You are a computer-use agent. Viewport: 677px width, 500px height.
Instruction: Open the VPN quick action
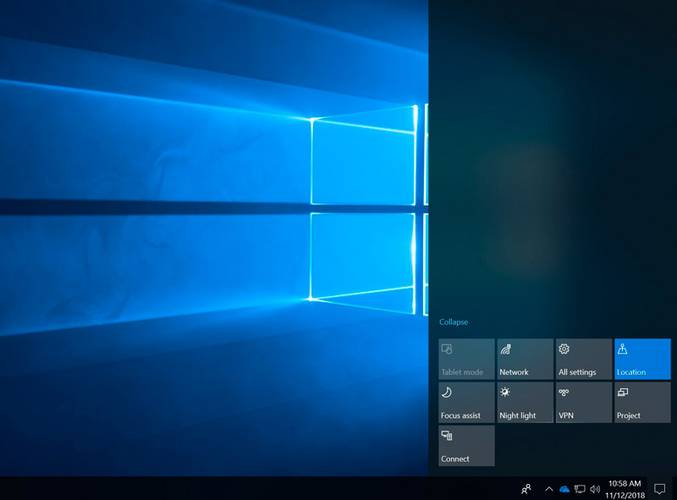584,402
